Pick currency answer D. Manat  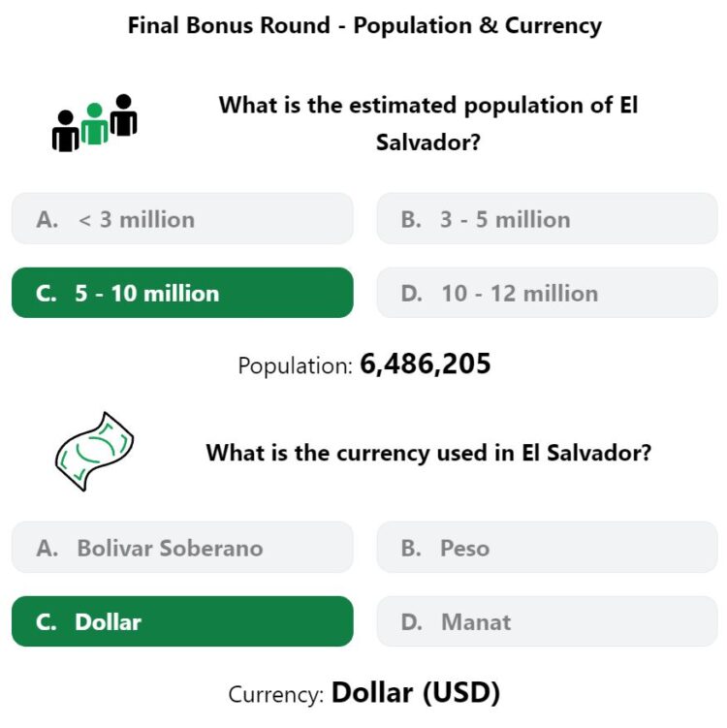[x=548, y=621]
